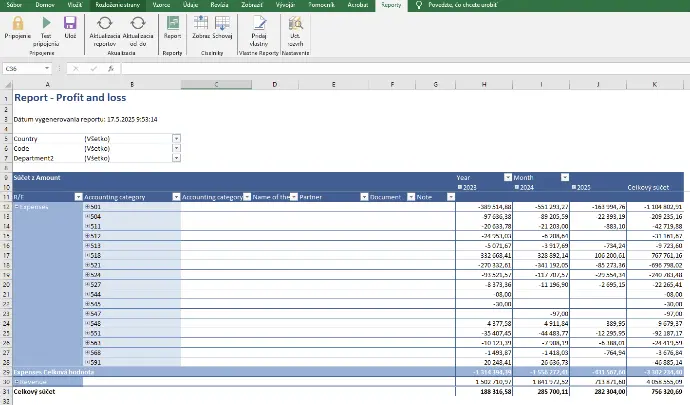
Task: Click Aktualizácia od-do refresh icon
Action: [138, 23]
